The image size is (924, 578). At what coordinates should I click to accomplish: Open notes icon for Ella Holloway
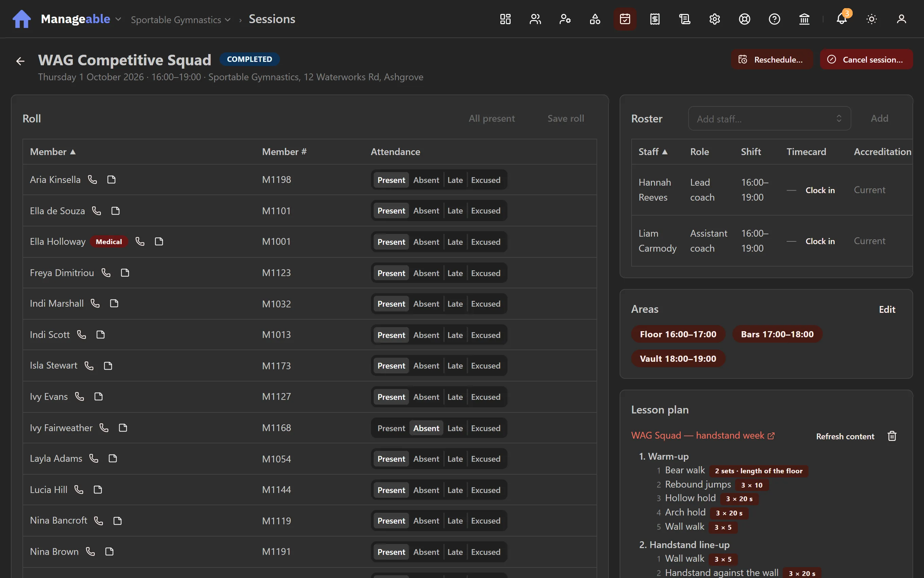click(x=159, y=242)
